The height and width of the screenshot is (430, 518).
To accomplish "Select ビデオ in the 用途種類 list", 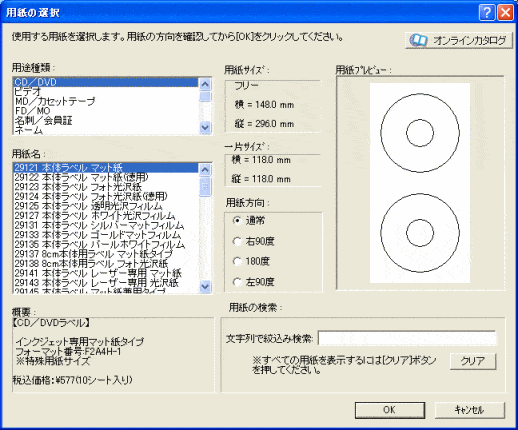I will coord(106,91).
